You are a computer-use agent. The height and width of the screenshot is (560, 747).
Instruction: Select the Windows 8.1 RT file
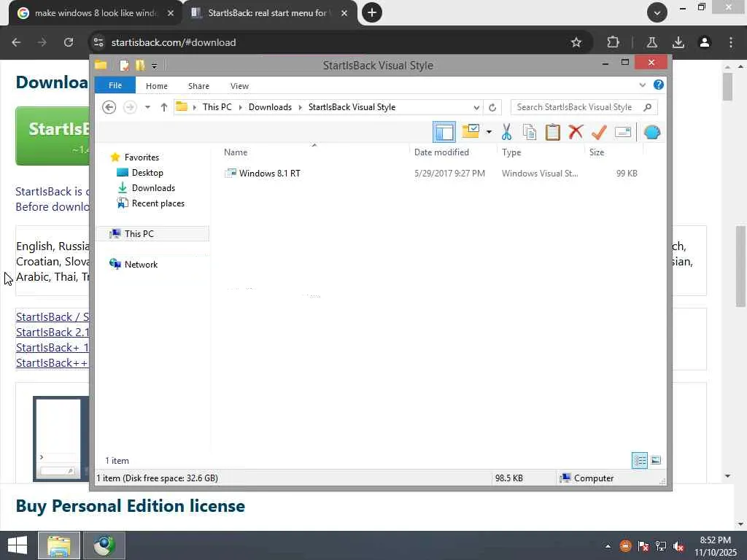click(269, 174)
